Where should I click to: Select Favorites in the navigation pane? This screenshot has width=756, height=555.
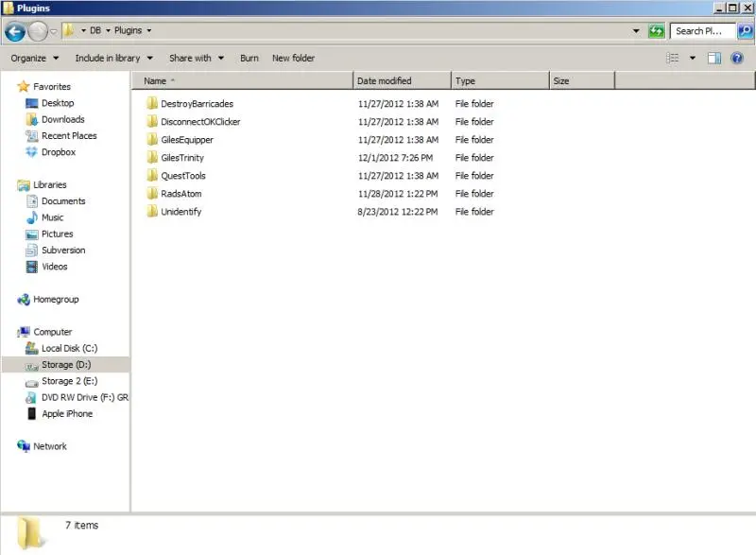pos(52,87)
